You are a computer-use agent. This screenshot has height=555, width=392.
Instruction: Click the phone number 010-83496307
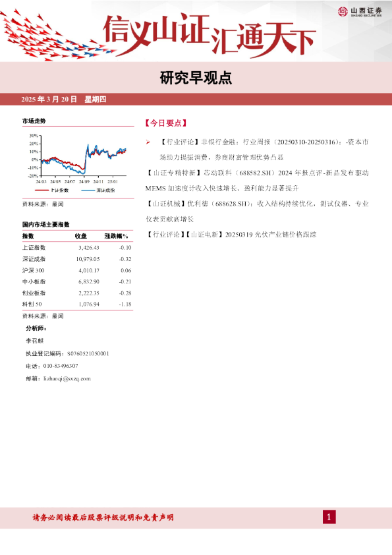(x=61, y=366)
